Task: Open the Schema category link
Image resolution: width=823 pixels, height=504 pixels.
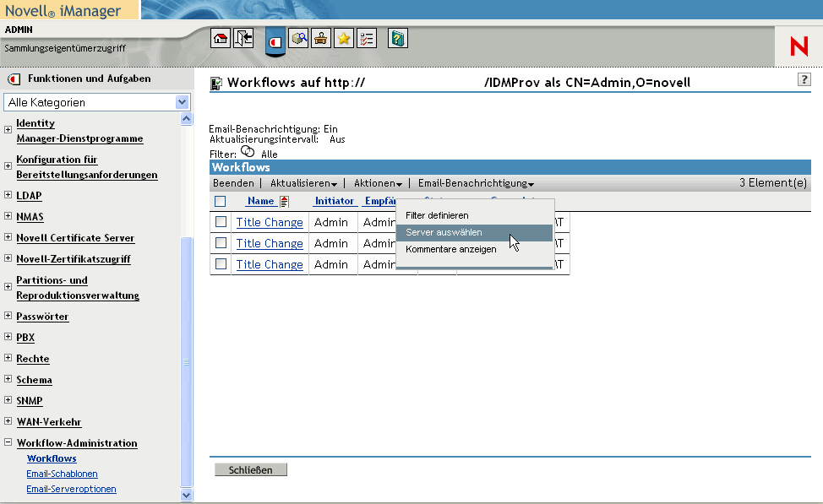Action: pos(34,380)
